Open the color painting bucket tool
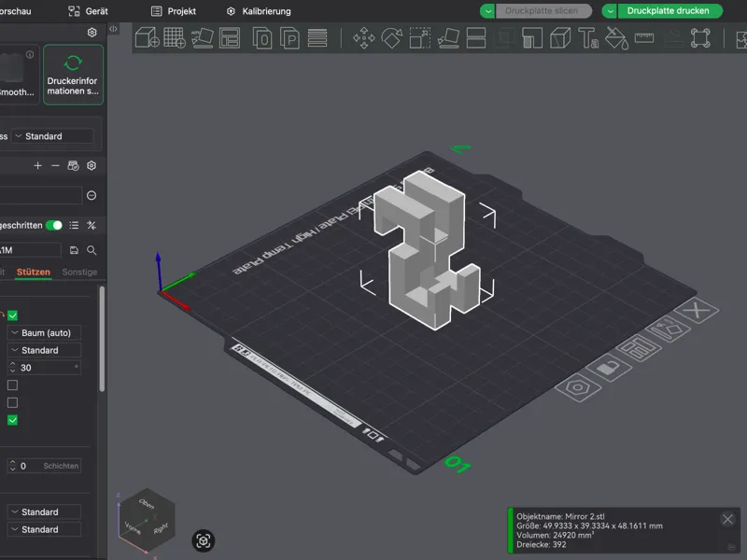The image size is (747, 560). (616, 38)
